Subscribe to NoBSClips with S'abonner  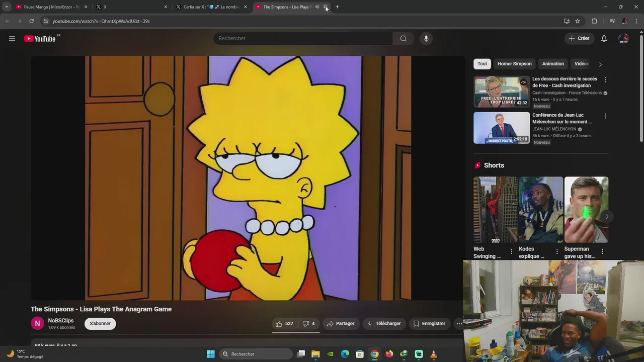(x=100, y=324)
